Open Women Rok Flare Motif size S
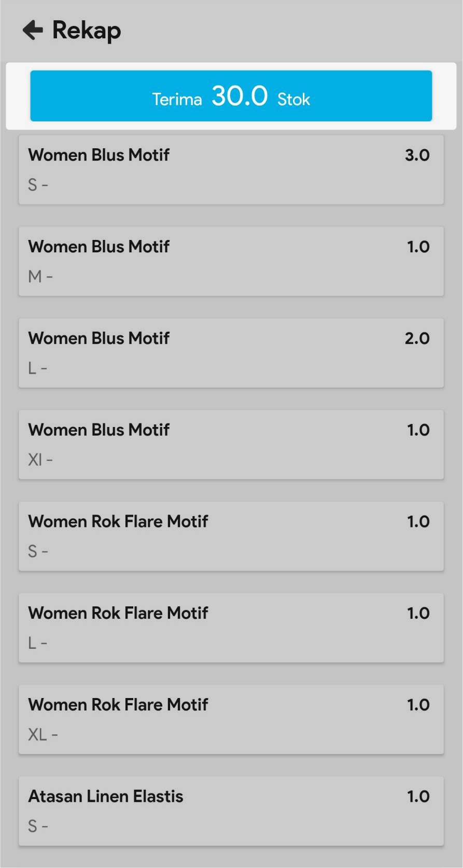The image size is (463, 868). [x=231, y=536]
